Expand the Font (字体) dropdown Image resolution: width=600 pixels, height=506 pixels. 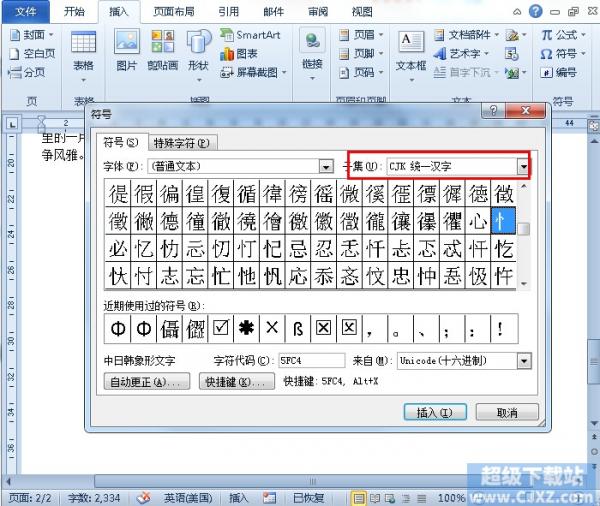point(326,166)
